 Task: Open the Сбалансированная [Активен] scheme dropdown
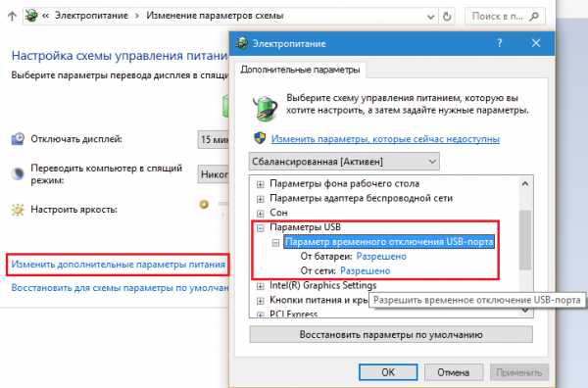pos(344,162)
